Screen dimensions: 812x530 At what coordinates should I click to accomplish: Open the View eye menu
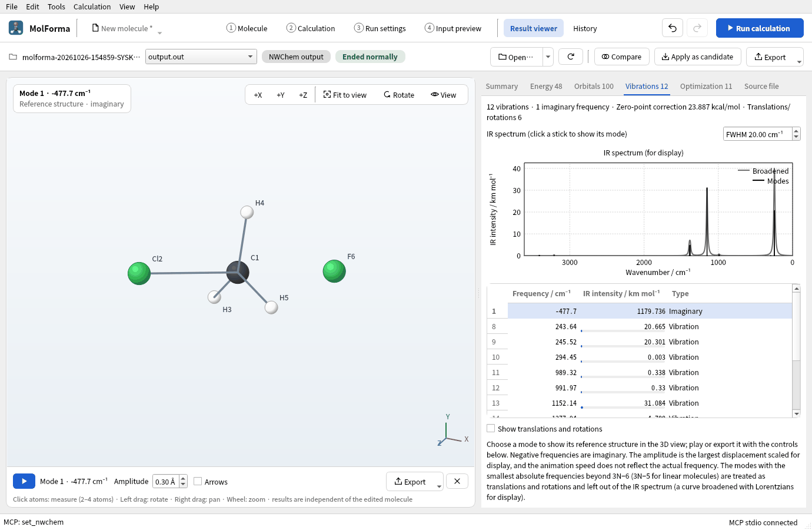(x=444, y=95)
